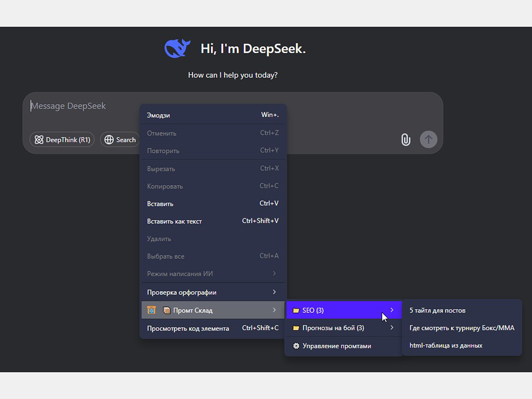Click the paperclip attach file icon
The image size is (532, 399).
click(x=406, y=140)
